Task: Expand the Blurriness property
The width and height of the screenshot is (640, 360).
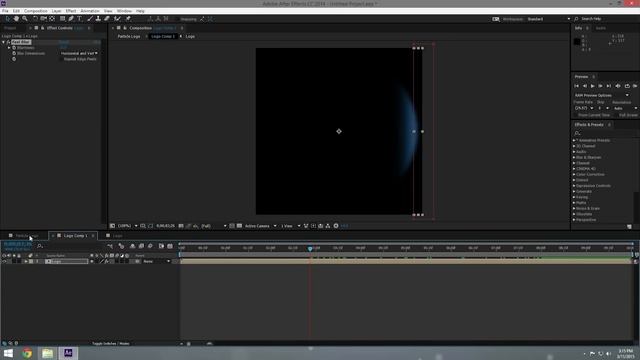Action: [x=9, y=48]
